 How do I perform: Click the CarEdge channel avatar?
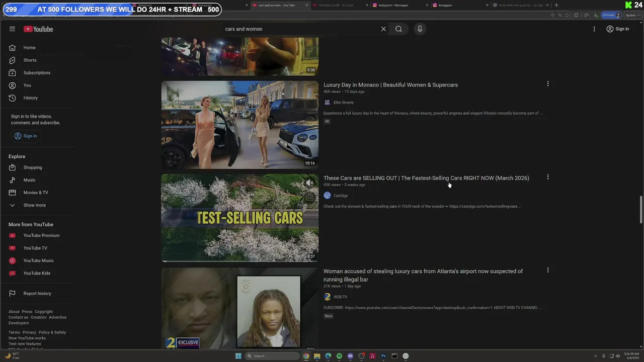327,196
